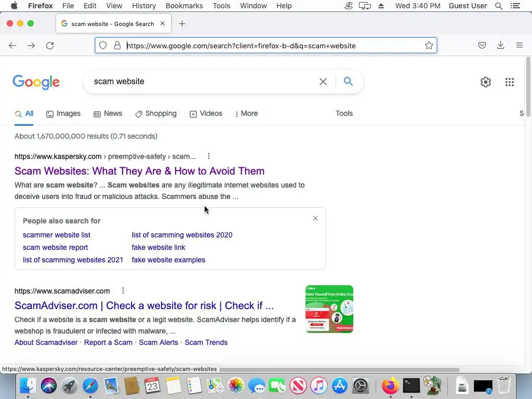Viewport: 532px width, 399px height.
Task: Reload the current page
Action: [50, 46]
